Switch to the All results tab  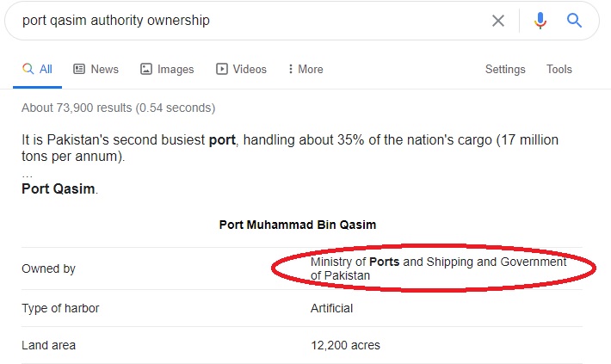(37, 70)
